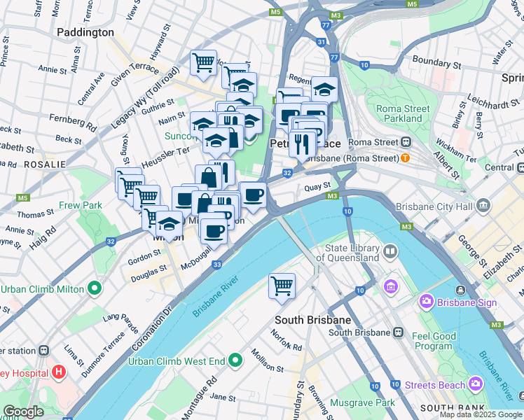Click the shopping cart marker in South Brisbane
The image size is (524, 420).
point(282,288)
